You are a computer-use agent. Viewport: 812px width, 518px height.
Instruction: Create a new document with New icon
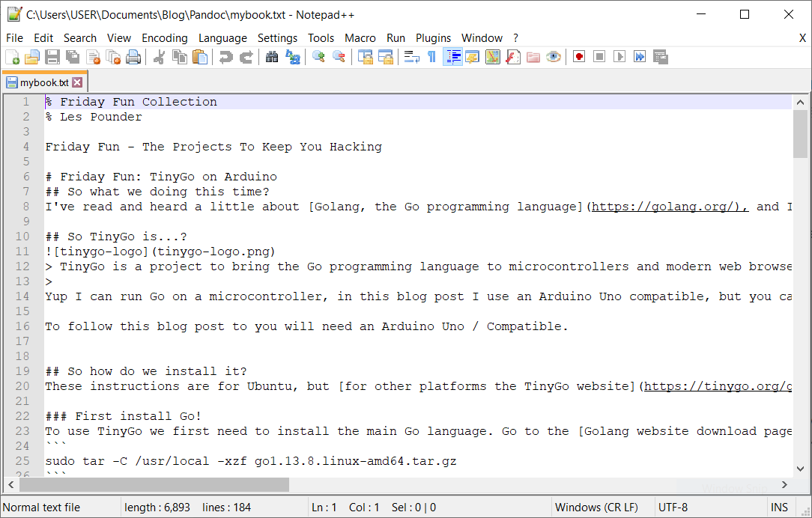tap(13, 57)
